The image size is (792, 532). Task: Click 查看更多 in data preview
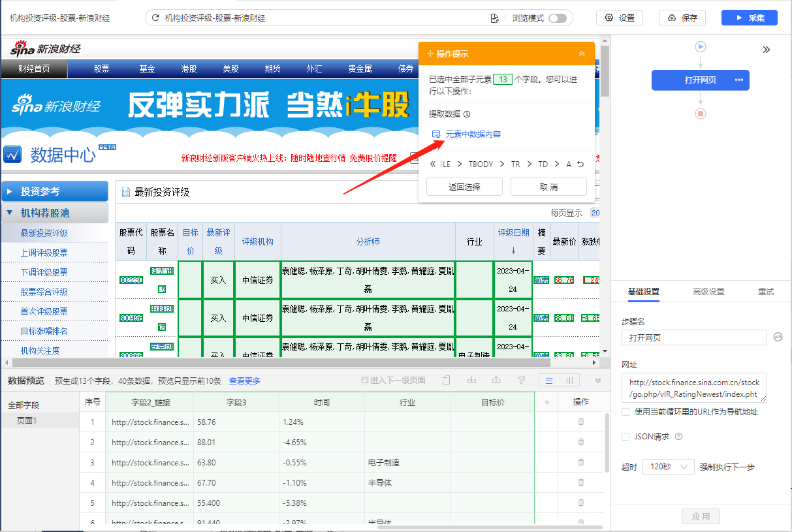[x=244, y=381]
